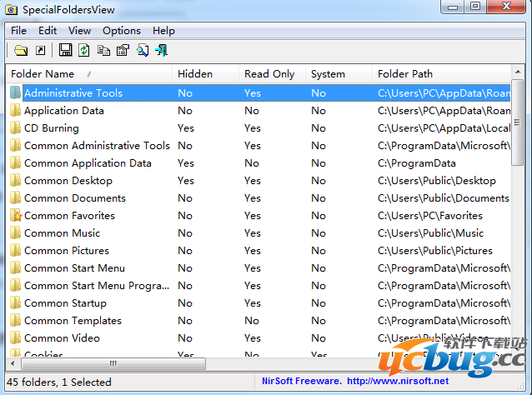Click the System column header
Image resolution: width=532 pixels, height=395 pixels.
(328, 74)
